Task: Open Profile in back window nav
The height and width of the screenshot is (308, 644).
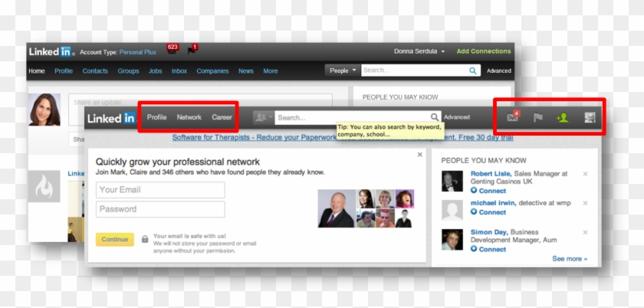Action: [64, 71]
